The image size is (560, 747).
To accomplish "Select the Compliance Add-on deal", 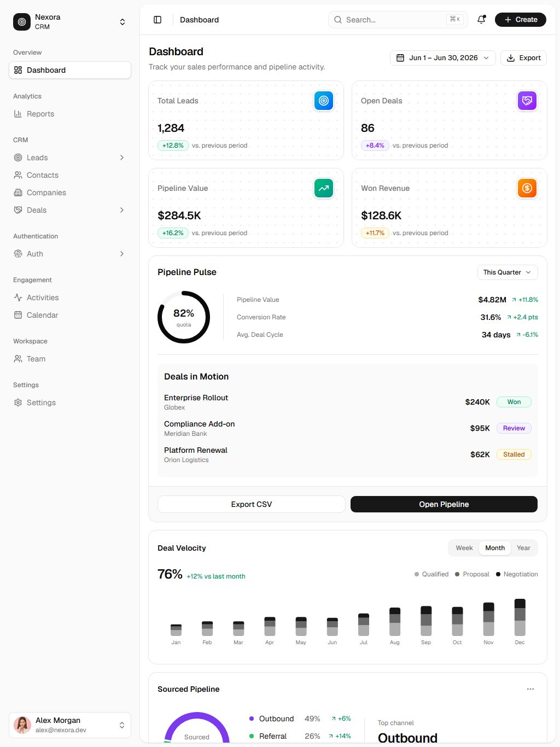I will (x=348, y=428).
